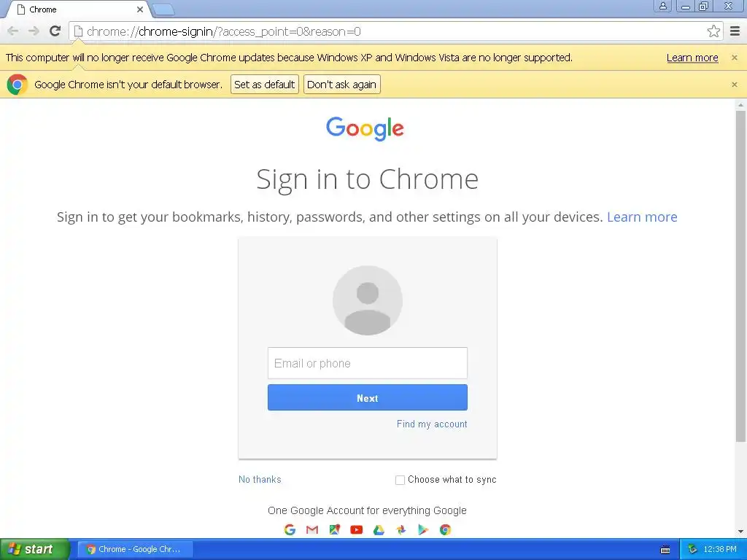The width and height of the screenshot is (747, 560).
Task: Open Learn more link beside sign-in description
Action: coord(642,217)
